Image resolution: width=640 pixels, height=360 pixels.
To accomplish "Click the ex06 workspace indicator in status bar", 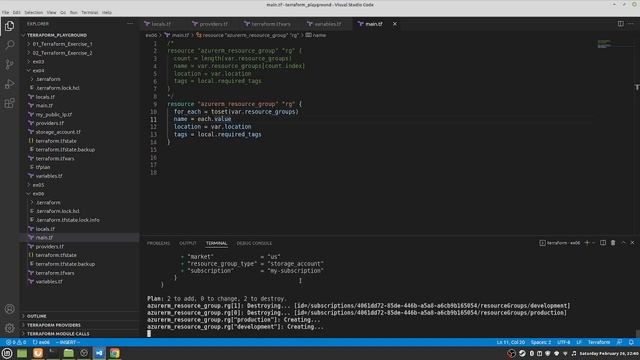I will pos(41,342).
